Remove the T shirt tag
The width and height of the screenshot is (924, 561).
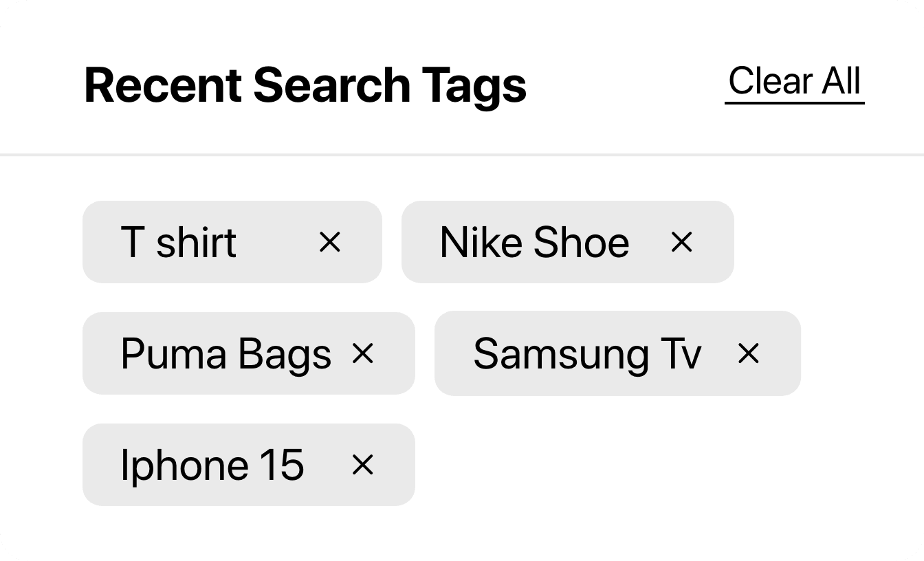pos(330,242)
